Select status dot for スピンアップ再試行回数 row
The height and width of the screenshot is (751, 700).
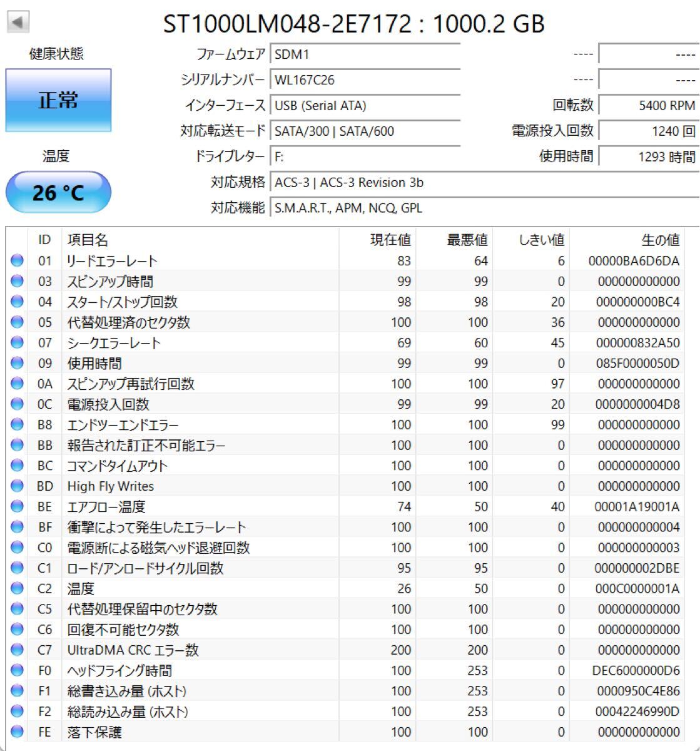pos(17,384)
